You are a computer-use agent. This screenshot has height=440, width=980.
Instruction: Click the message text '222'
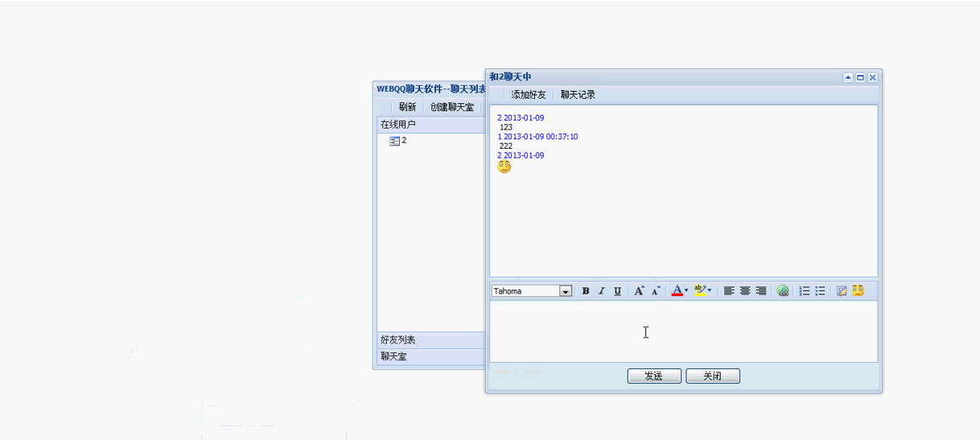pos(506,146)
